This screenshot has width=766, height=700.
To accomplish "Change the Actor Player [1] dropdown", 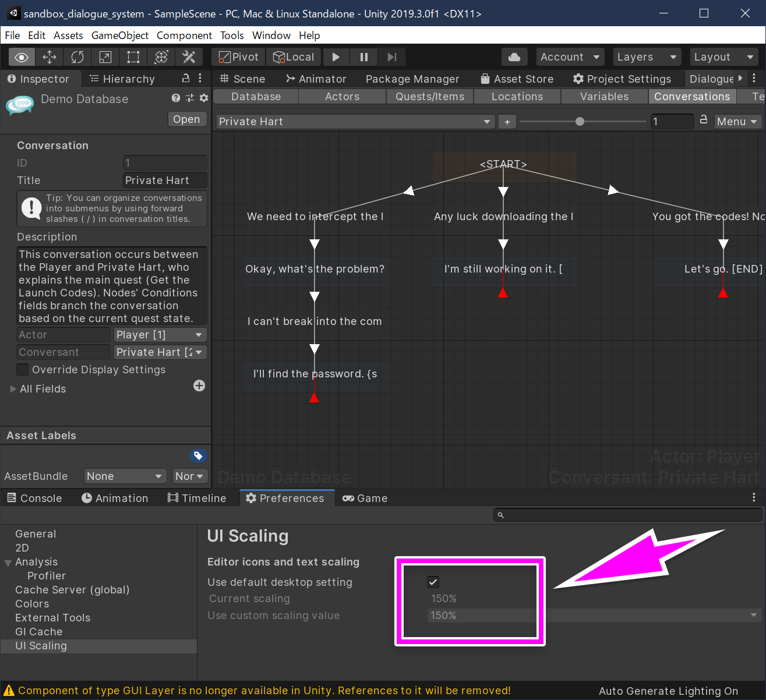I will coord(160,335).
